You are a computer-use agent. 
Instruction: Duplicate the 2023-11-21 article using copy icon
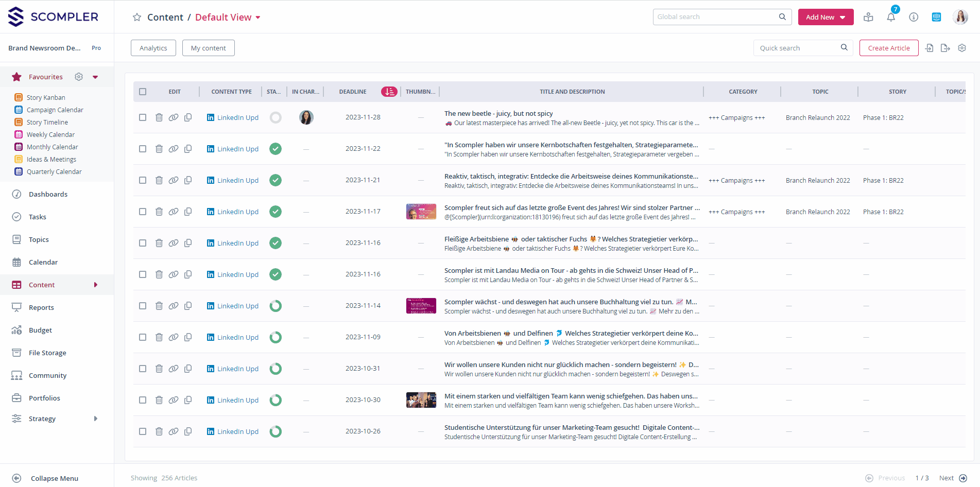188,180
